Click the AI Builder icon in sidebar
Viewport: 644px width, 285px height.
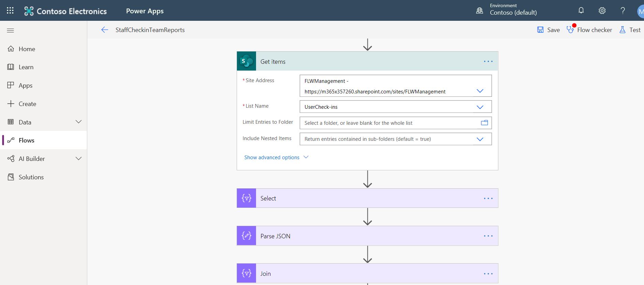point(11,159)
